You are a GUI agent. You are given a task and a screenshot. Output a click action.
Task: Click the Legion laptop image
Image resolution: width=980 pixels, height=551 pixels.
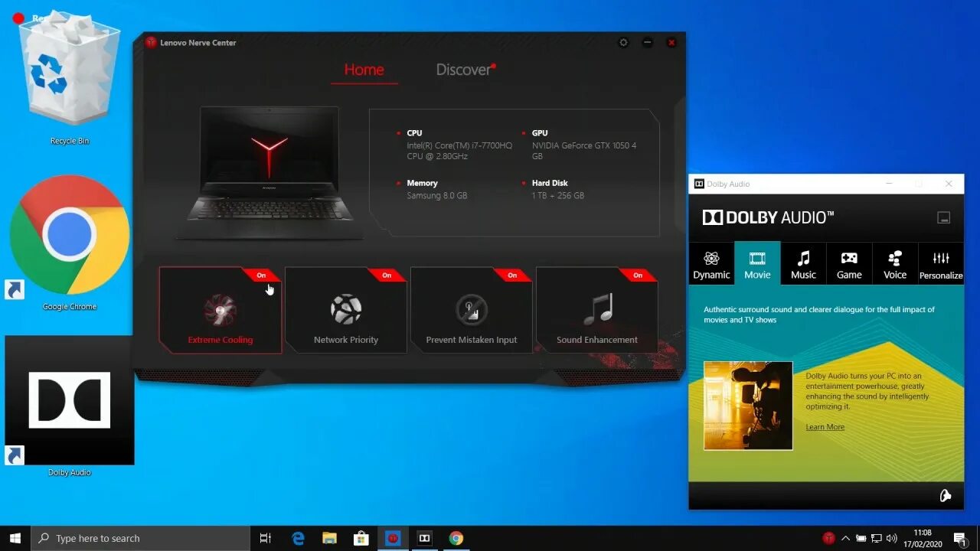click(x=270, y=172)
